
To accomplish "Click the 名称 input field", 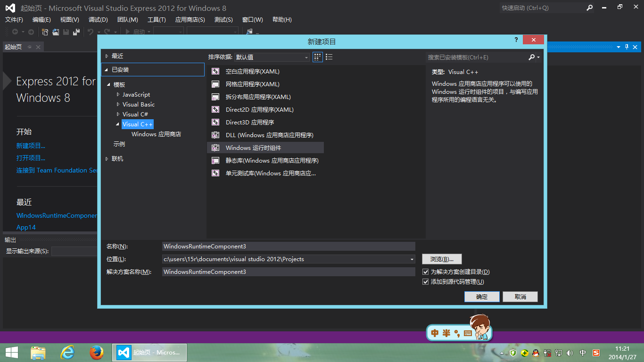I will click(289, 246).
